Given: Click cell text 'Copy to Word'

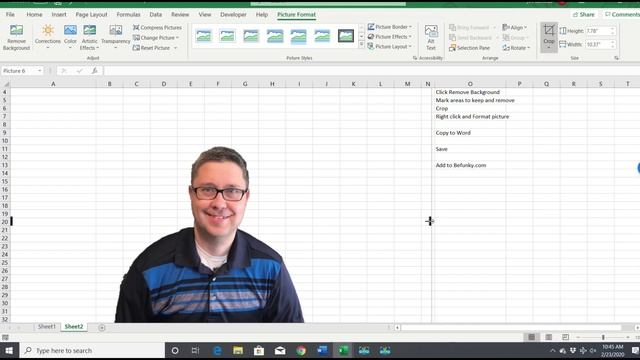Looking at the screenshot, I should (x=453, y=133).
